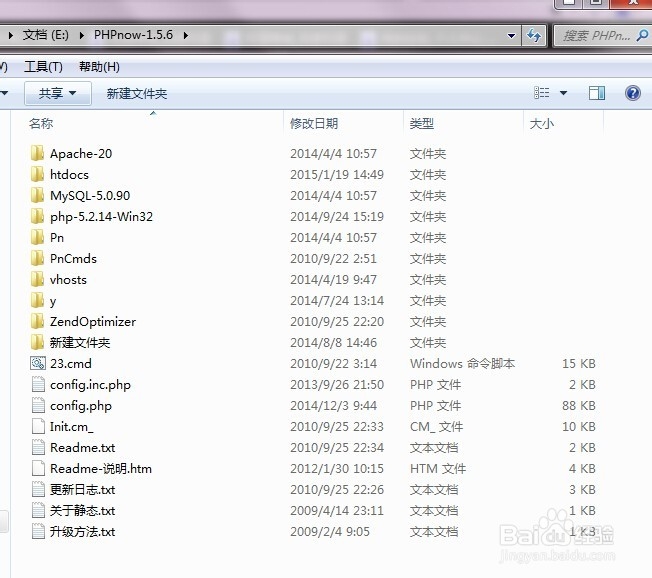Click the date 2012/1/30 10:15
This screenshot has height=578, width=652.
tap(337, 469)
